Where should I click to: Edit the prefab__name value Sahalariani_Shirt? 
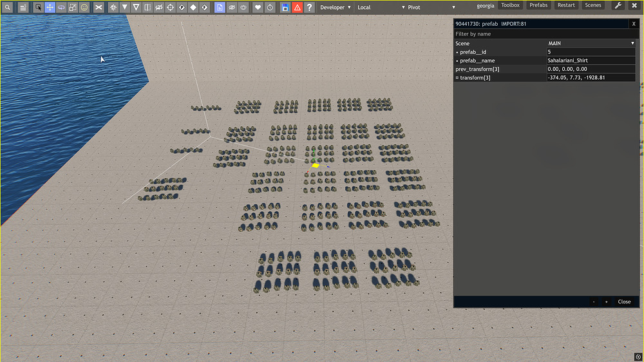click(x=591, y=61)
